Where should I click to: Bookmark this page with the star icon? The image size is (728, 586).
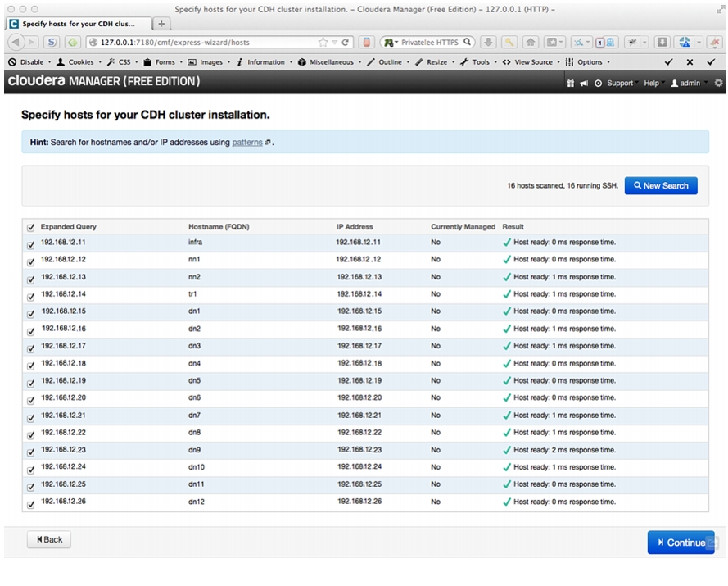pyautogui.click(x=323, y=43)
